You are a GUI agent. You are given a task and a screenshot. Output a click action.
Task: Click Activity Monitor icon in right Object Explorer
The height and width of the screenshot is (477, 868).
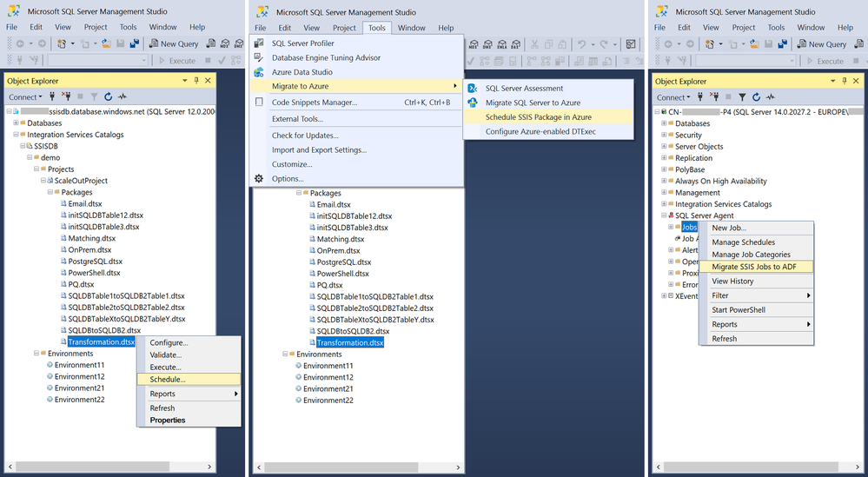pos(771,97)
